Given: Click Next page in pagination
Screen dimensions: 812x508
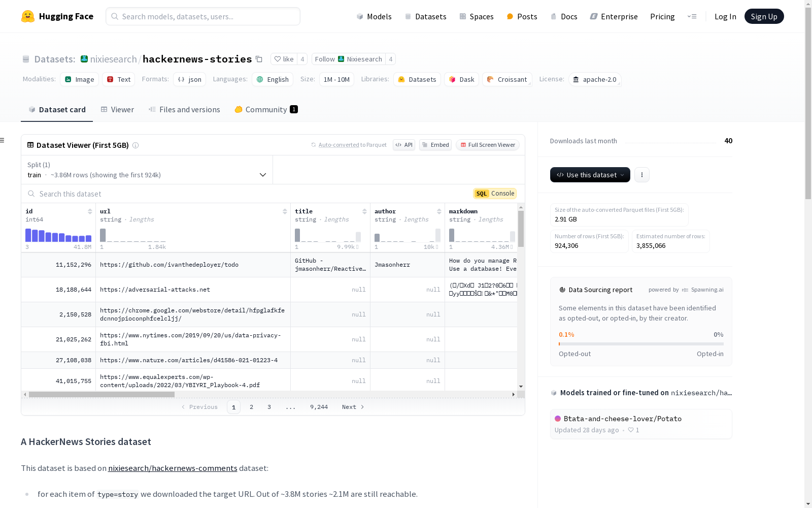Looking at the screenshot, I should point(353,407).
